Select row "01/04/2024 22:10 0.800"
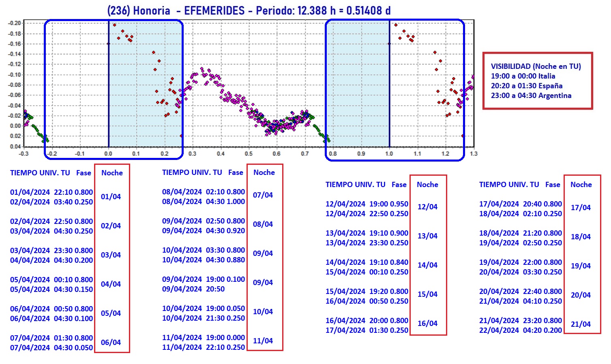The width and height of the screenshot is (611, 364). pyautogui.click(x=51, y=192)
